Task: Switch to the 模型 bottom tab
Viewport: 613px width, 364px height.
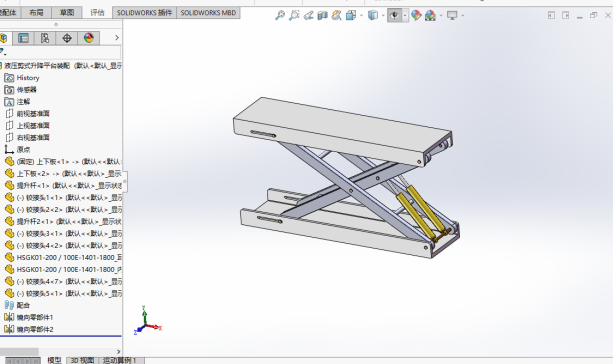Action: (54, 360)
